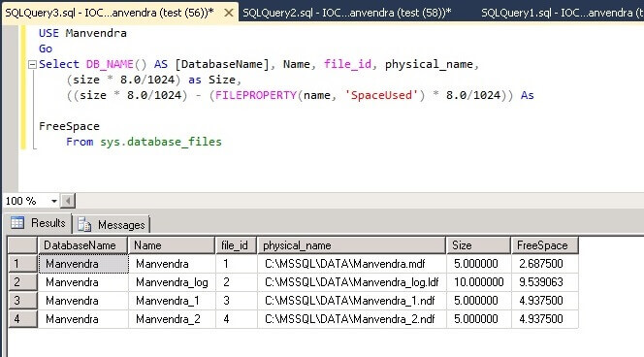The height and width of the screenshot is (357, 644).
Task: Click physical_name in the Select statement
Action: pos(429,64)
